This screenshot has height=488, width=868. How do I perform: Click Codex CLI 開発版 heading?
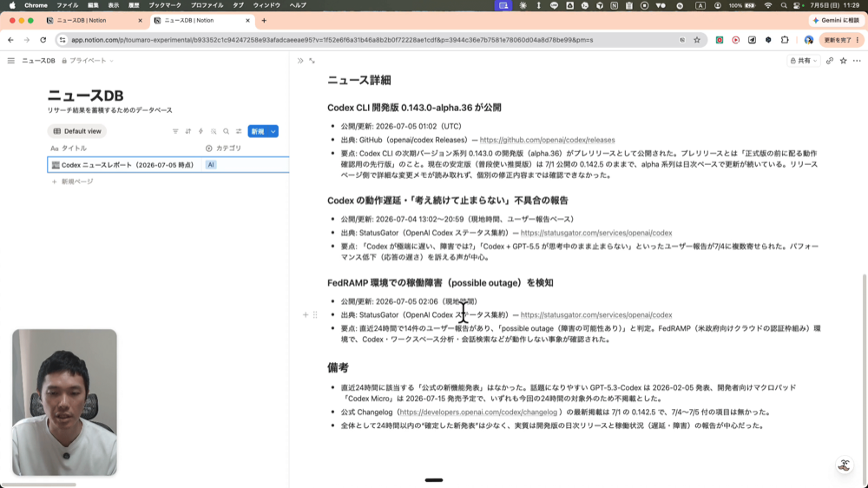414,108
